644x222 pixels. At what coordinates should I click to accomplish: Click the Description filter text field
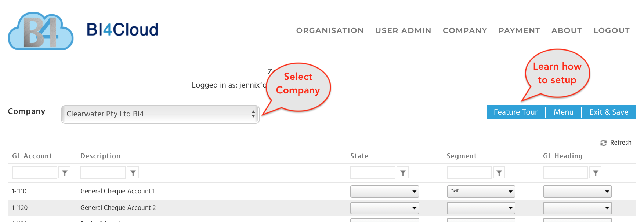pos(103,173)
